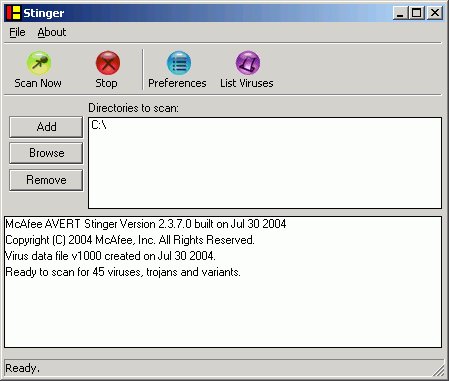The height and width of the screenshot is (381, 449).
Task: Click the Add button
Action: click(x=46, y=127)
